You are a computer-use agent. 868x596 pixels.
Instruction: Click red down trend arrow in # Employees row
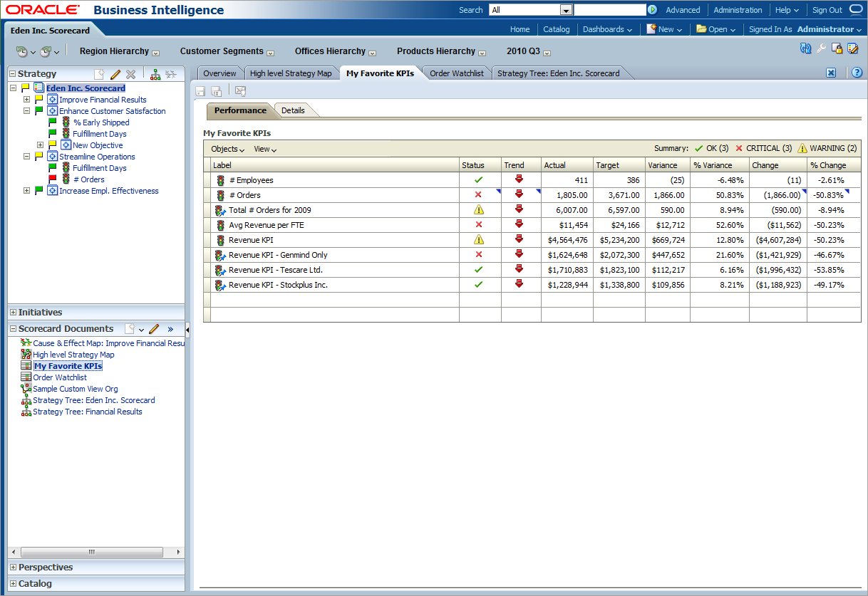[x=519, y=179]
